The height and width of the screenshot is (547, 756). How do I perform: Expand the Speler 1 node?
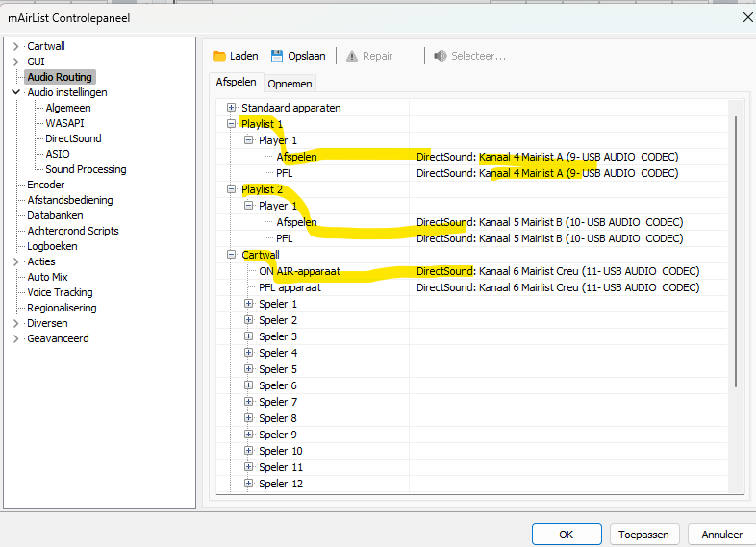point(249,304)
